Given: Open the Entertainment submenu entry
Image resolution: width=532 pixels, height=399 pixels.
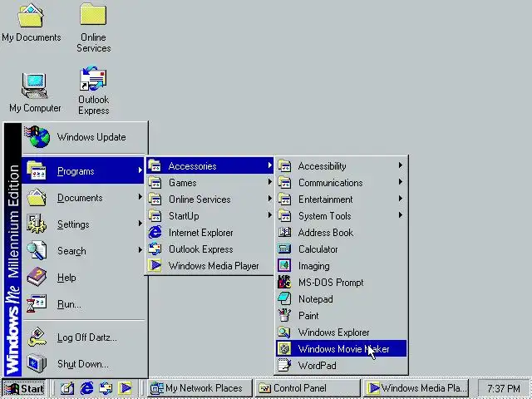Looking at the screenshot, I should coord(341,199).
